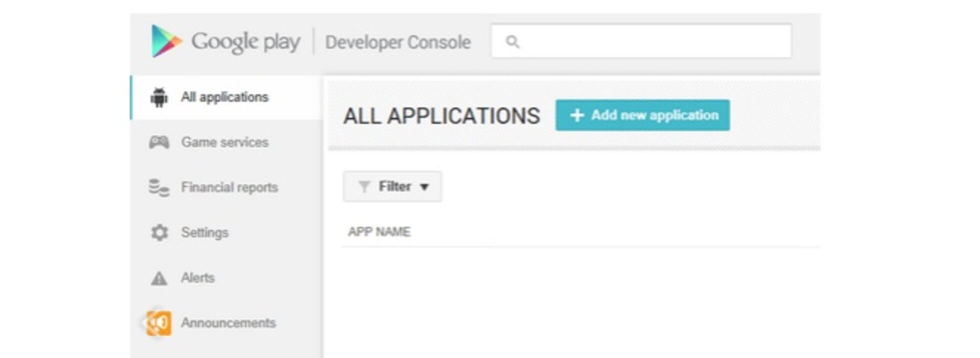
Task: Click the ALL APPLICATIONS page heading
Action: click(441, 116)
